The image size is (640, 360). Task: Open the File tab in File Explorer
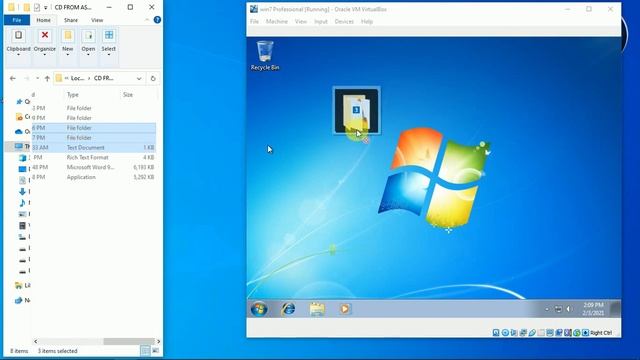17,20
